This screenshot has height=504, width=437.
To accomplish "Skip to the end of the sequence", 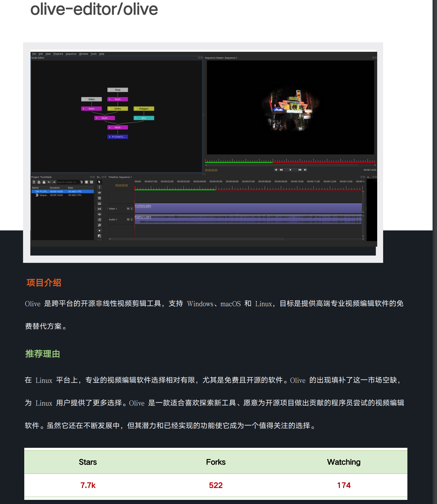I will point(305,170).
